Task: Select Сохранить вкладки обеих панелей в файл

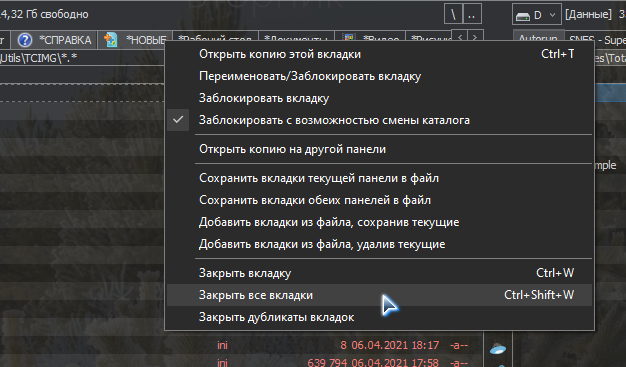Action: coord(379,200)
